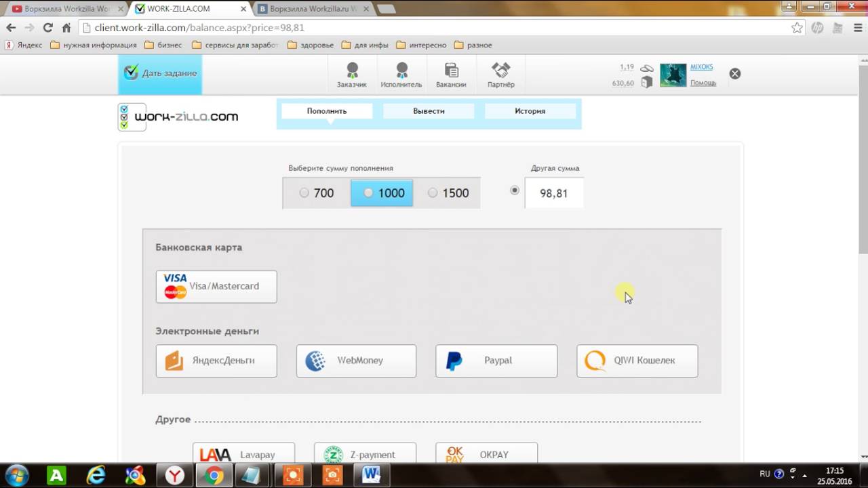Pay with ЯндексДеньги
The width and height of the screenshot is (868, 488).
[x=216, y=361]
